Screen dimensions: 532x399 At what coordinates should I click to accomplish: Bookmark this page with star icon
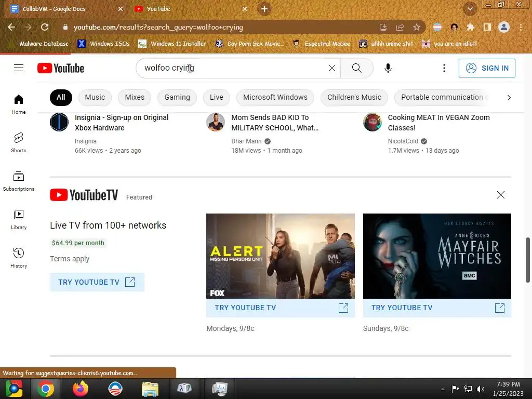(417, 27)
